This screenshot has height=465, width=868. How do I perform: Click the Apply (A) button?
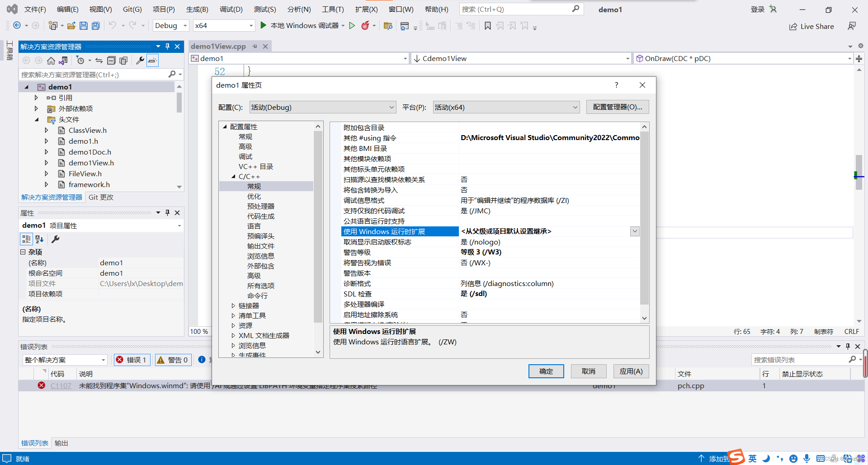(631, 371)
